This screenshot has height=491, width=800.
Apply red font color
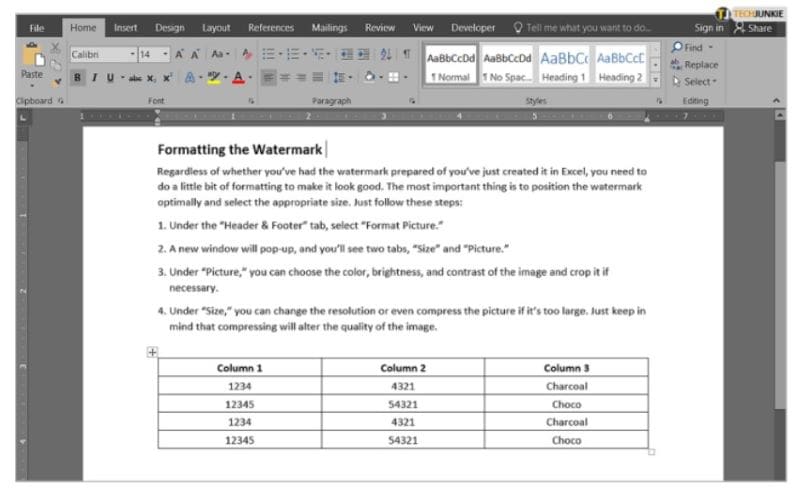(238, 78)
